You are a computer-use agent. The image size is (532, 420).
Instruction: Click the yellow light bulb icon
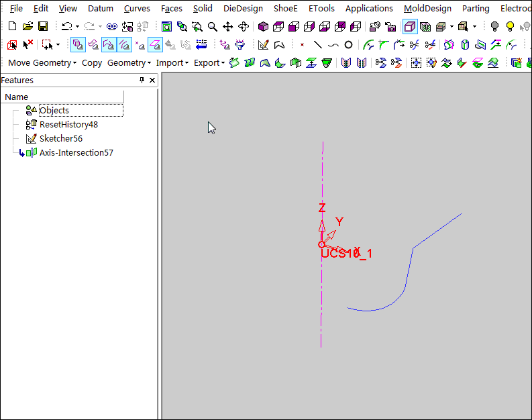(510, 27)
